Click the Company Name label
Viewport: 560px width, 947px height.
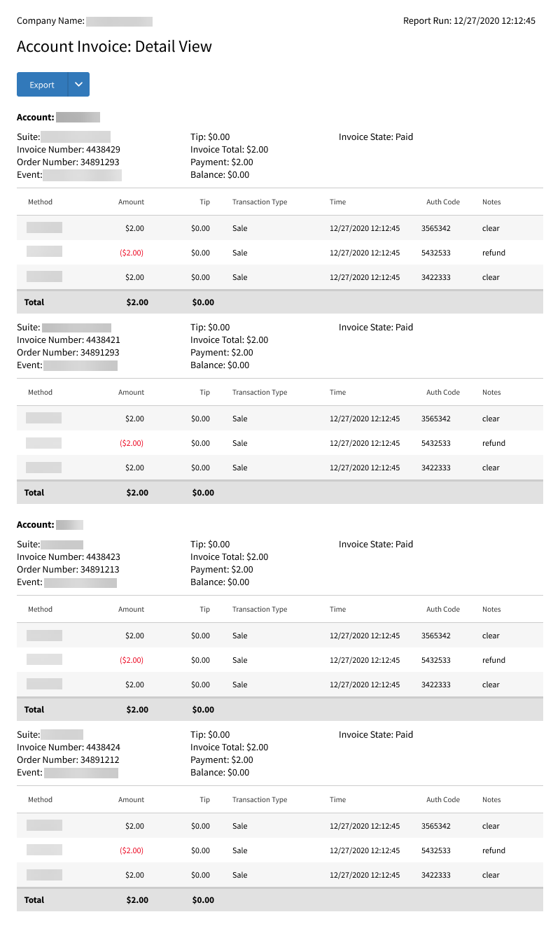pos(50,21)
